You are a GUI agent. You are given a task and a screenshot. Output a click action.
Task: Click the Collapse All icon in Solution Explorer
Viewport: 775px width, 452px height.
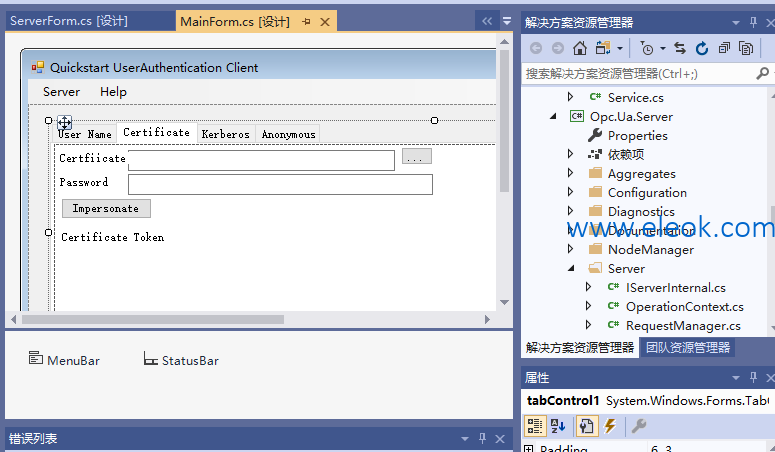tap(724, 48)
